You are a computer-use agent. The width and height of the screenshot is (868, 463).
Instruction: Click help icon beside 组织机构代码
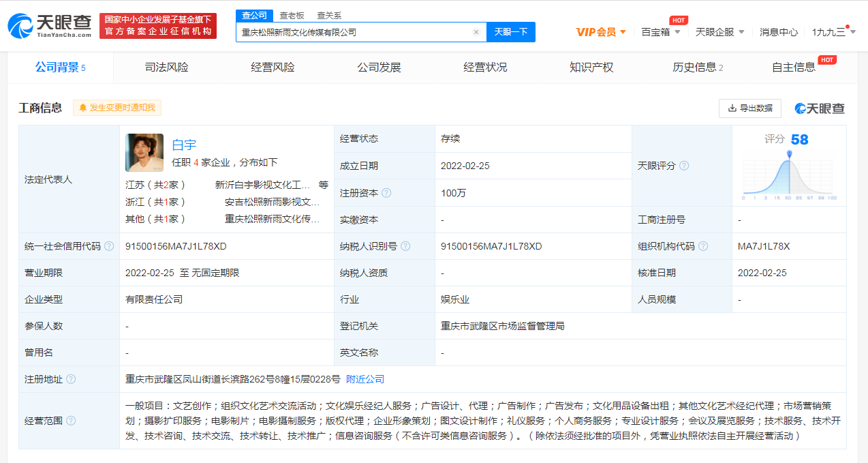click(703, 246)
